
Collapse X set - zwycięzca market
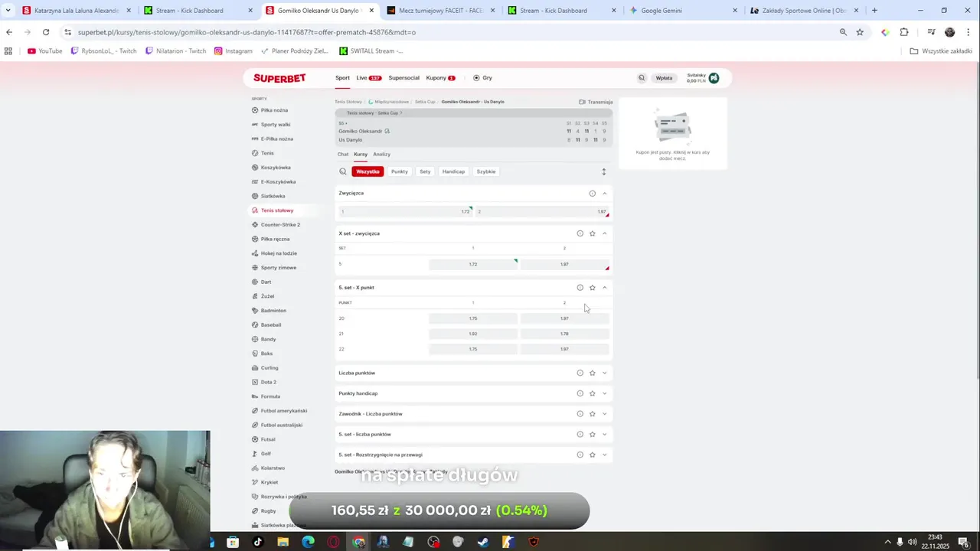coord(604,233)
